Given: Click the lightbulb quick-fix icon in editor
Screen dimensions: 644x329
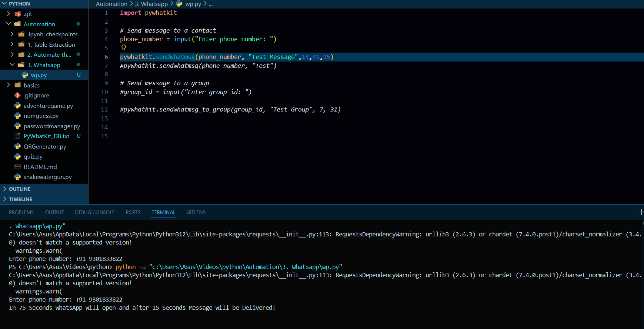Looking at the screenshot, I should pos(124,47).
